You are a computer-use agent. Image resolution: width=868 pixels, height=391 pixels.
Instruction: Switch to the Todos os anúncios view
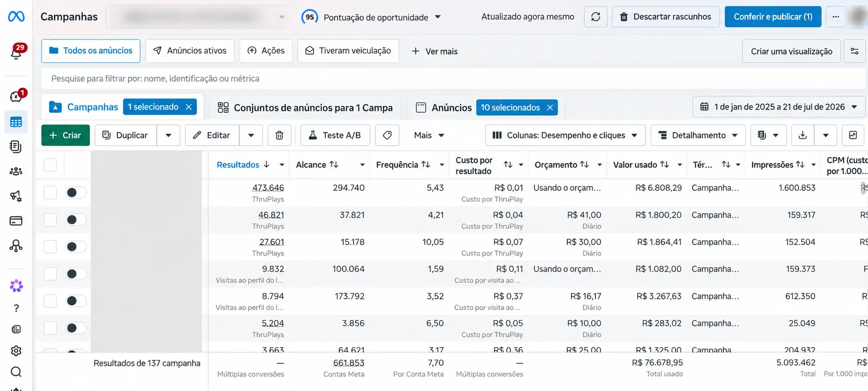click(x=91, y=51)
